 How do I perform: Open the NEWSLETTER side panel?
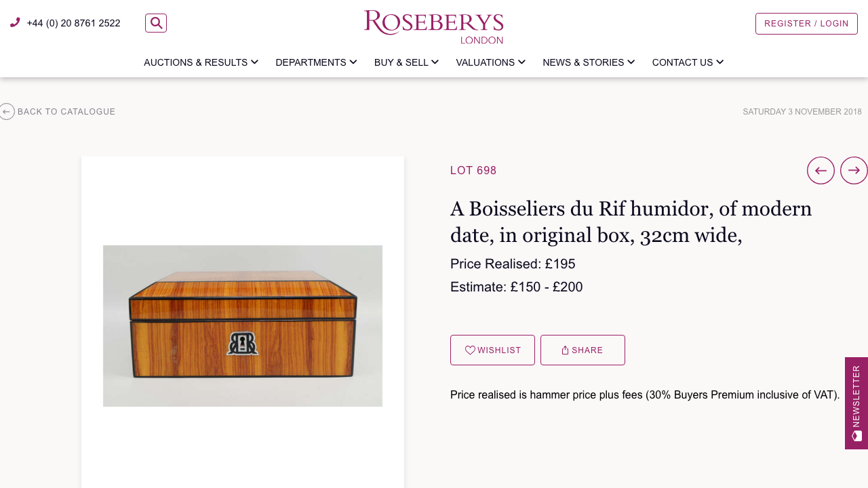coord(855,403)
